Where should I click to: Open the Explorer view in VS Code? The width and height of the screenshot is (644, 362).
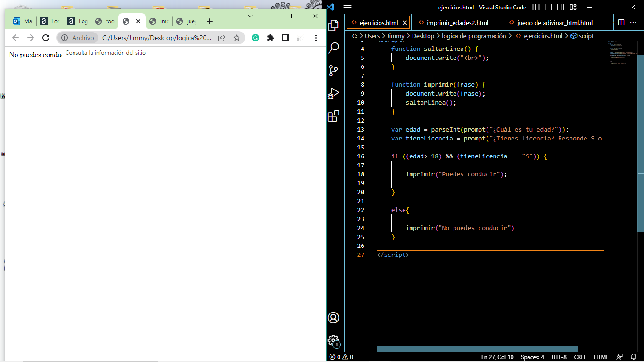[333, 25]
